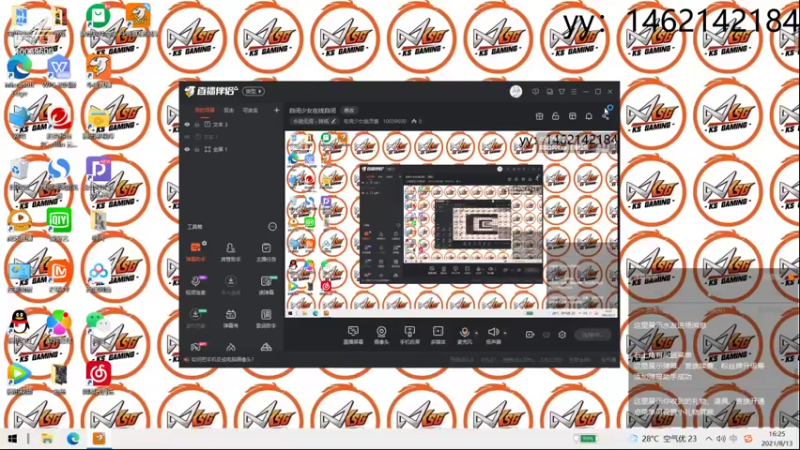Open 弹幕助手 gear settings badge
The width and height of the screenshot is (800, 450).
(x=205, y=243)
